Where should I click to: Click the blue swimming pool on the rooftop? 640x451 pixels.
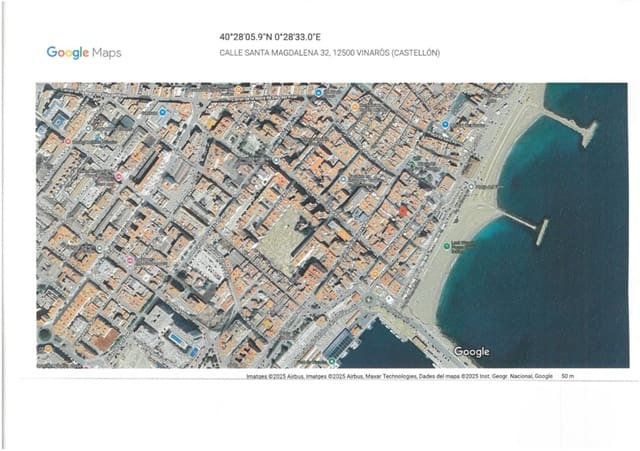(x=177, y=339)
